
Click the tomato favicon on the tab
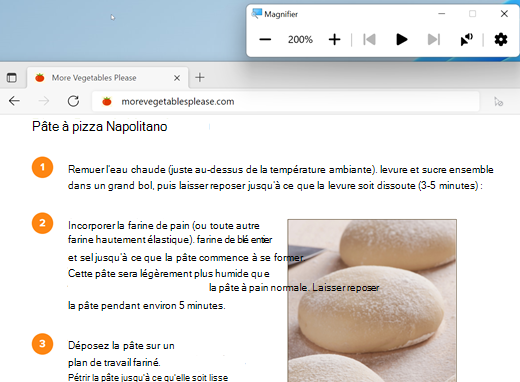point(40,78)
